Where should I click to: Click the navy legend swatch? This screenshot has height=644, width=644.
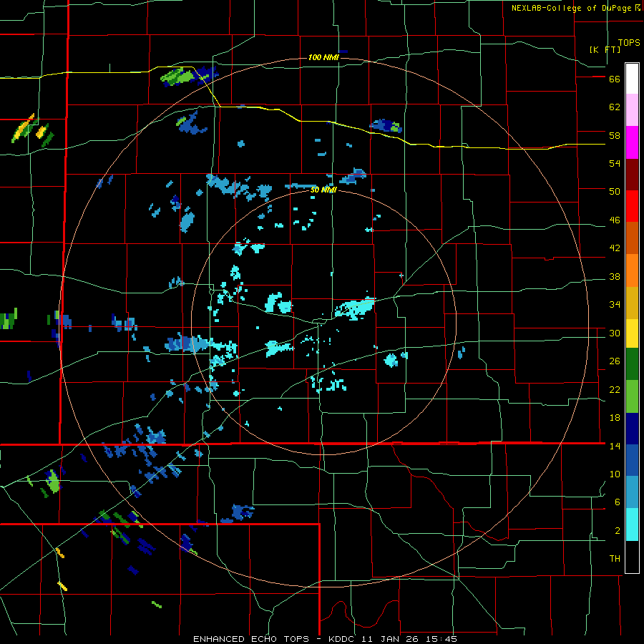[632, 429]
